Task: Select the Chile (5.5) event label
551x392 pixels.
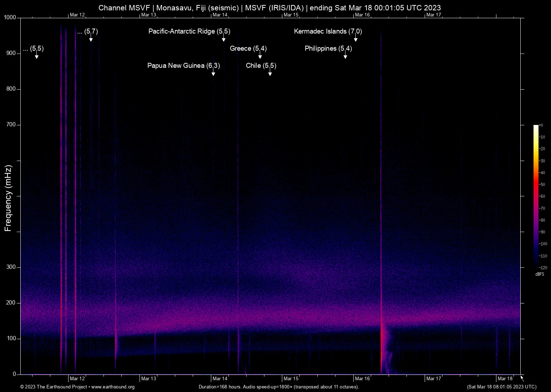Action: 261,66
